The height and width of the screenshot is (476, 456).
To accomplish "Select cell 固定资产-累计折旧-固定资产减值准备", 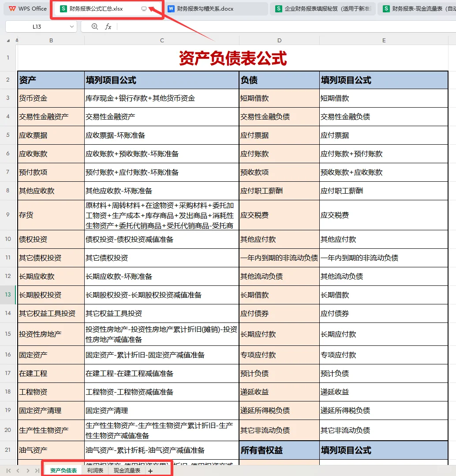I will [x=162, y=355].
